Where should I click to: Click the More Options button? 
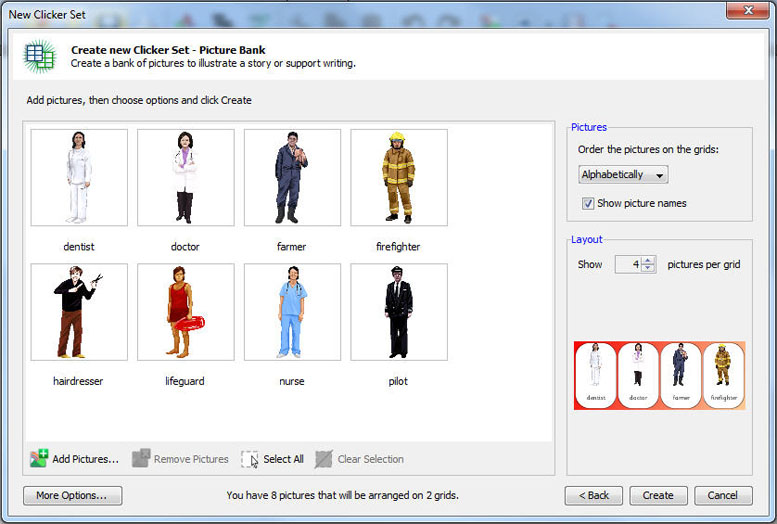[x=72, y=495]
